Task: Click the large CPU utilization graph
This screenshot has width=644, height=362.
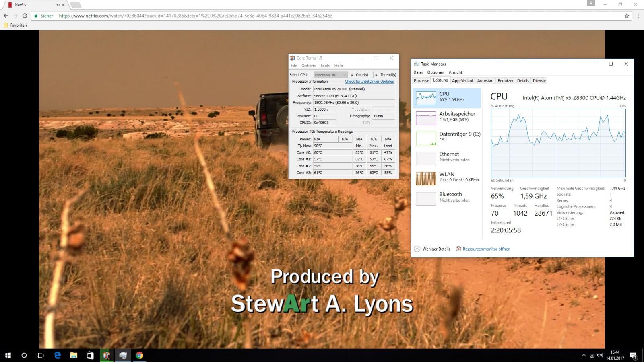Action: (558, 143)
